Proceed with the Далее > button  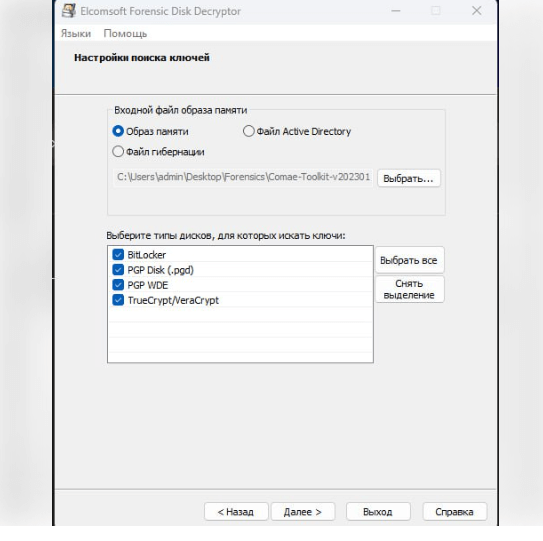pos(303,512)
